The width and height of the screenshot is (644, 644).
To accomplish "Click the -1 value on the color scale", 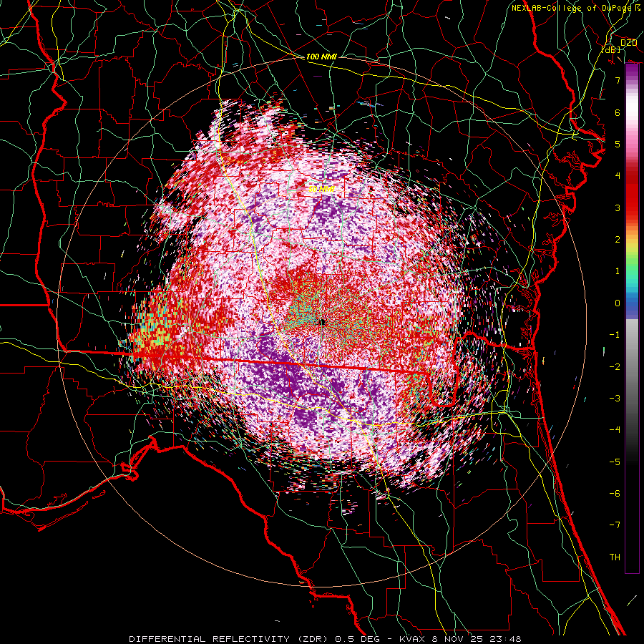I will (615, 335).
